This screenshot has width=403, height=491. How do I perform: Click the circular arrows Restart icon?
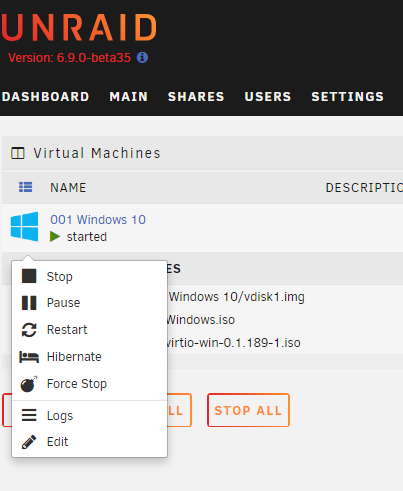pyautogui.click(x=29, y=330)
